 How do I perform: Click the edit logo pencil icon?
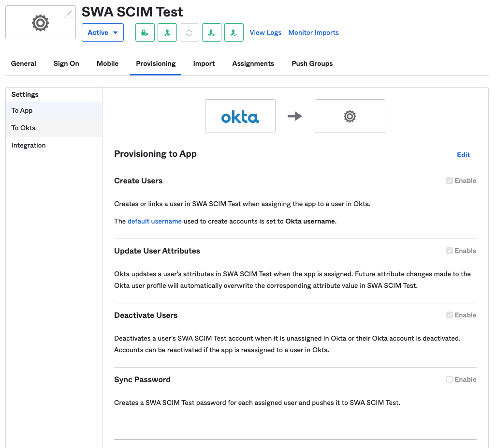[70, 13]
